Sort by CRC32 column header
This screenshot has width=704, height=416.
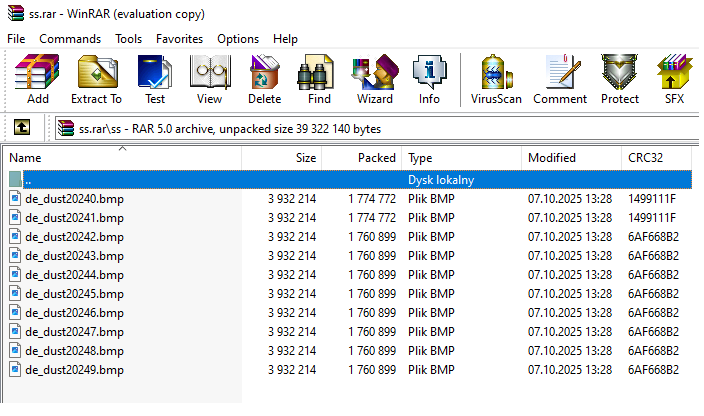click(x=656, y=158)
